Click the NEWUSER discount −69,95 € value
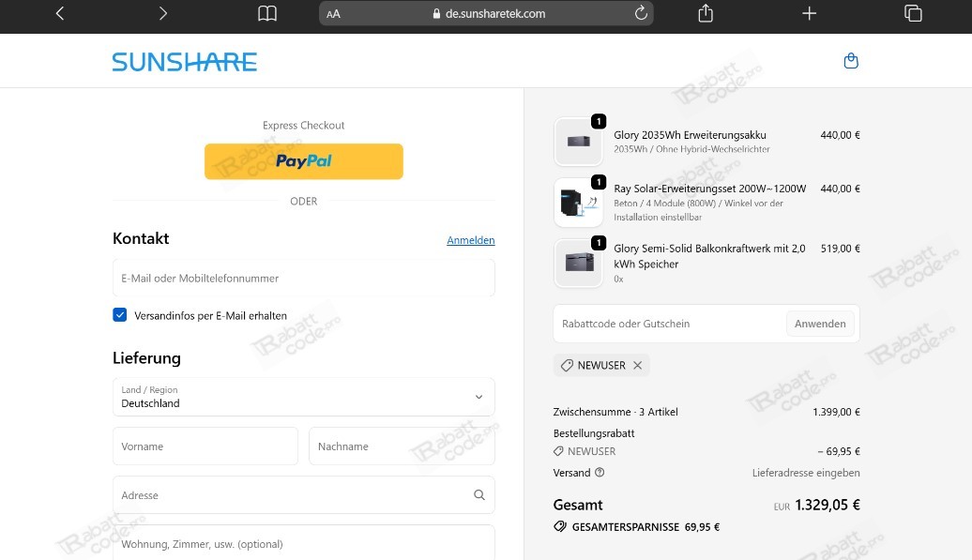Screen dimensions: 972x560 click(x=839, y=451)
